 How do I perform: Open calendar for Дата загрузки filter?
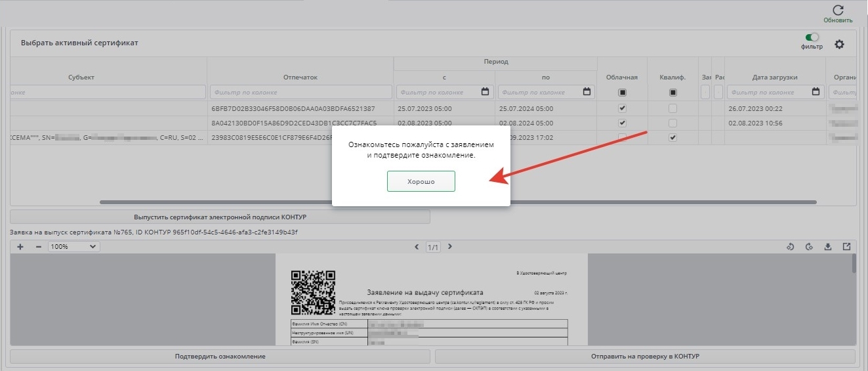click(816, 92)
